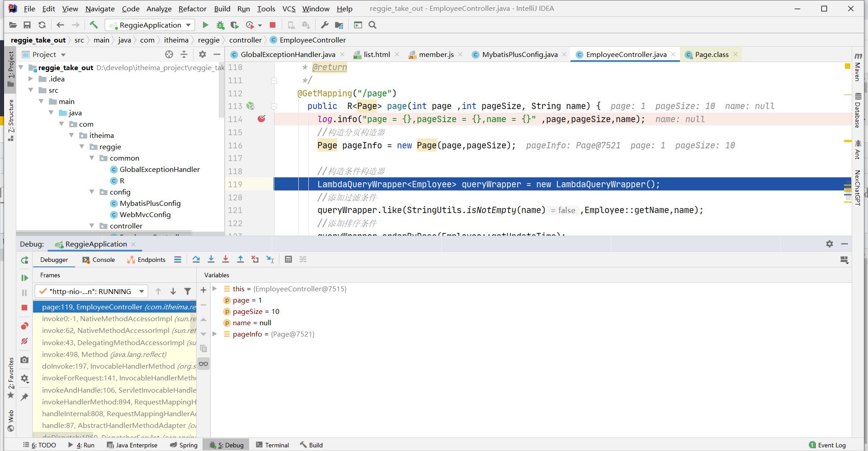Open Evaluate Expression calculator icon
868x451 pixels.
tap(288, 259)
